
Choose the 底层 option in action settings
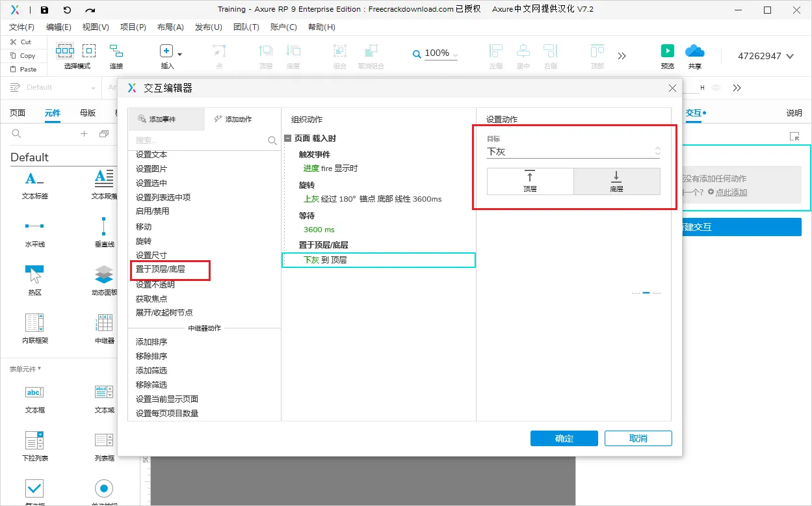tap(617, 181)
